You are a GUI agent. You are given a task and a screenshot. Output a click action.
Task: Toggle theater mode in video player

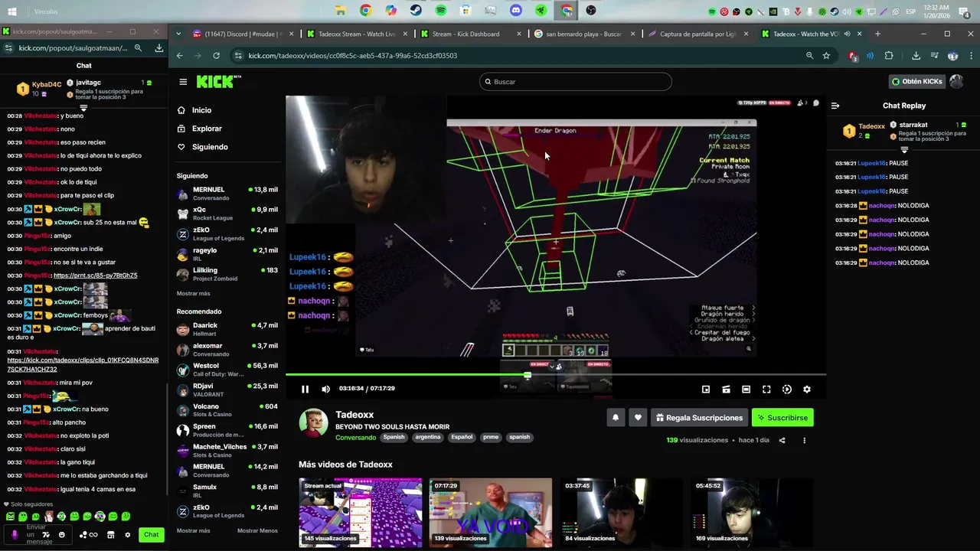coord(746,390)
